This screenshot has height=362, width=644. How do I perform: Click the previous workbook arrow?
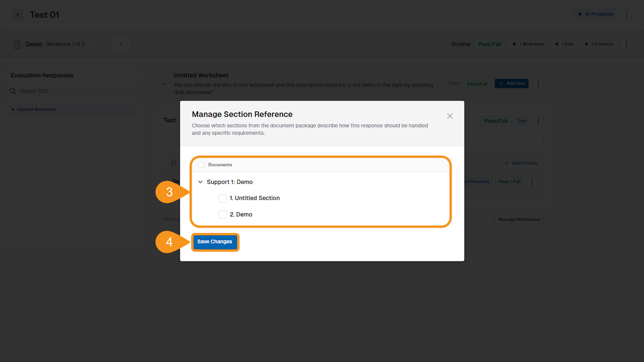(99, 44)
